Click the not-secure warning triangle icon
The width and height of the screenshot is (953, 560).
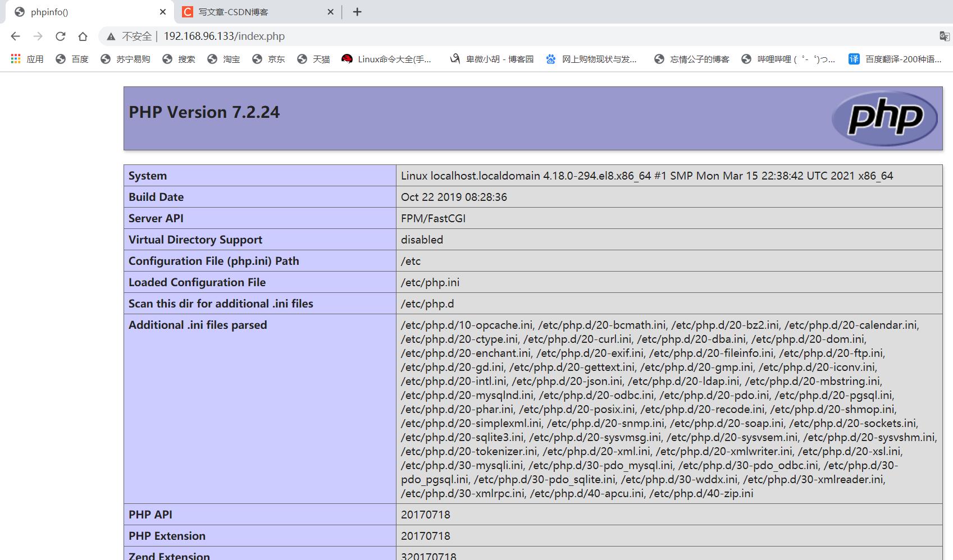pos(111,36)
